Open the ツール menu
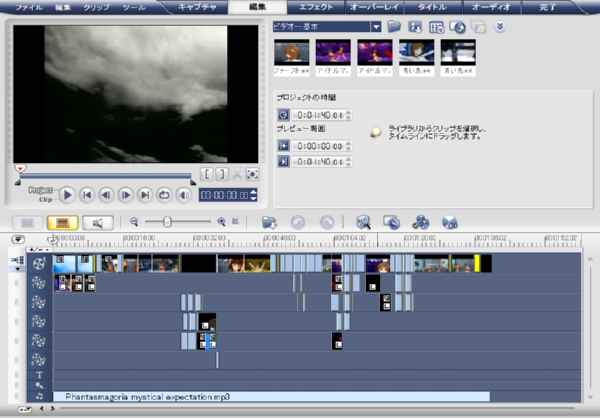 [x=134, y=7]
